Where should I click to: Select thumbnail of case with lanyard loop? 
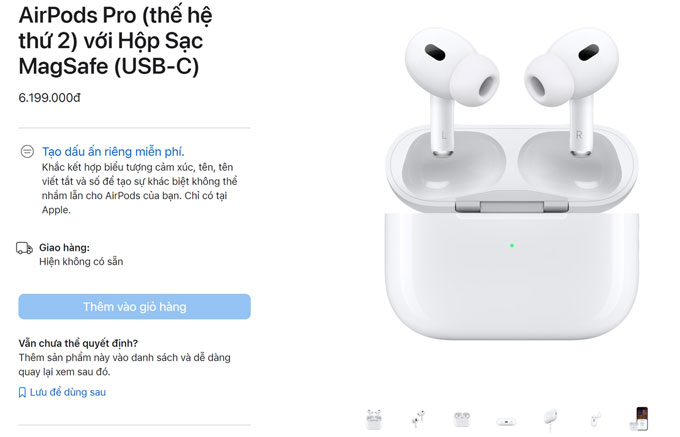click(x=595, y=419)
